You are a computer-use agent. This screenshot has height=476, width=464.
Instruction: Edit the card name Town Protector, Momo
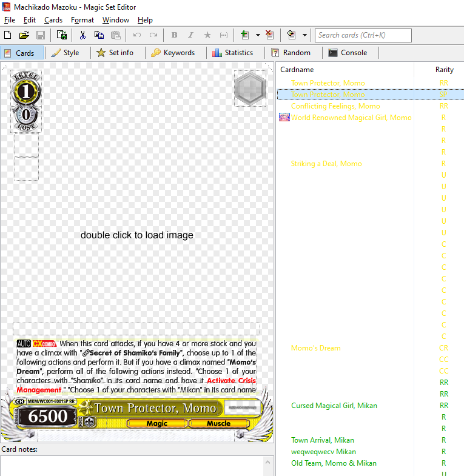tap(155, 408)
